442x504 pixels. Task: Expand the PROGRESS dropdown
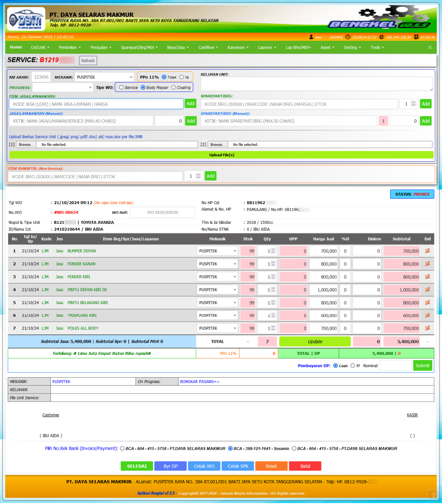pos(63,87)
